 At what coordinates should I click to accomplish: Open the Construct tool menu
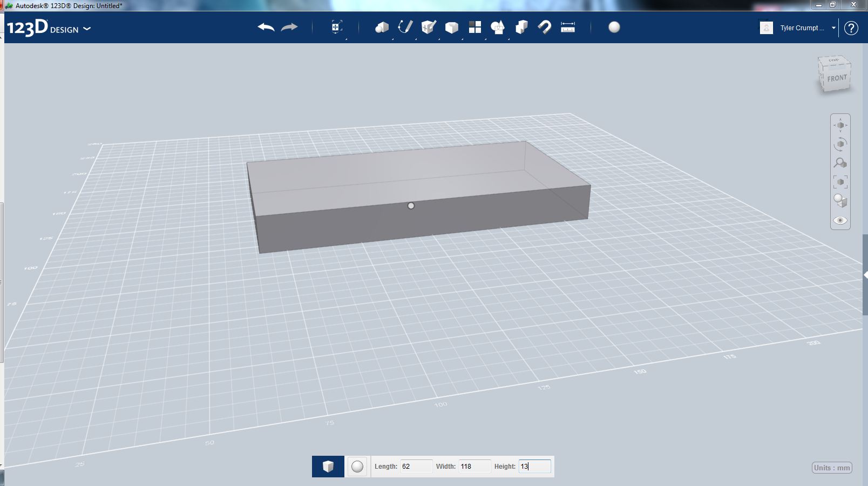tap(429, 27)
